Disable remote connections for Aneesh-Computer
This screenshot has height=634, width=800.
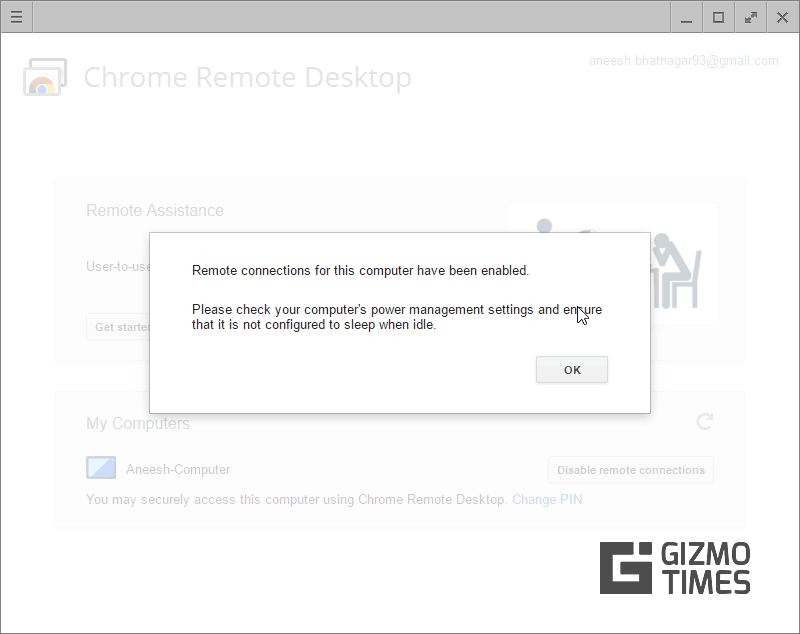630,469
